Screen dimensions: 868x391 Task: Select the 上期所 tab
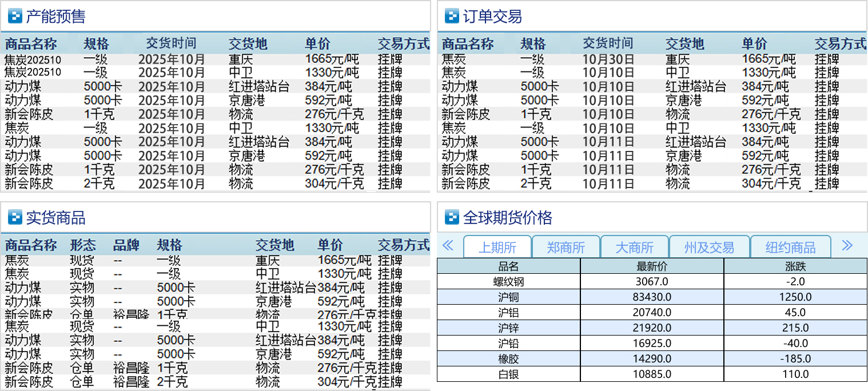(497, 248)
